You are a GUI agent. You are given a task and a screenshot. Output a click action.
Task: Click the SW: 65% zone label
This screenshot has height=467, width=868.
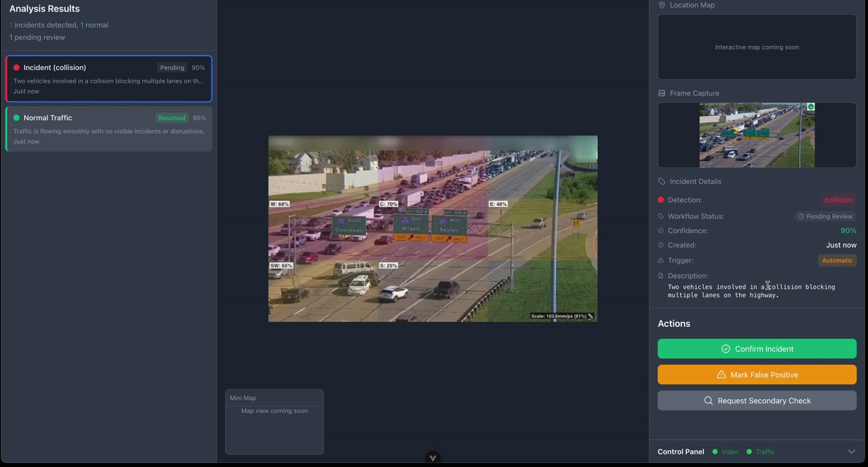(281, 266)
